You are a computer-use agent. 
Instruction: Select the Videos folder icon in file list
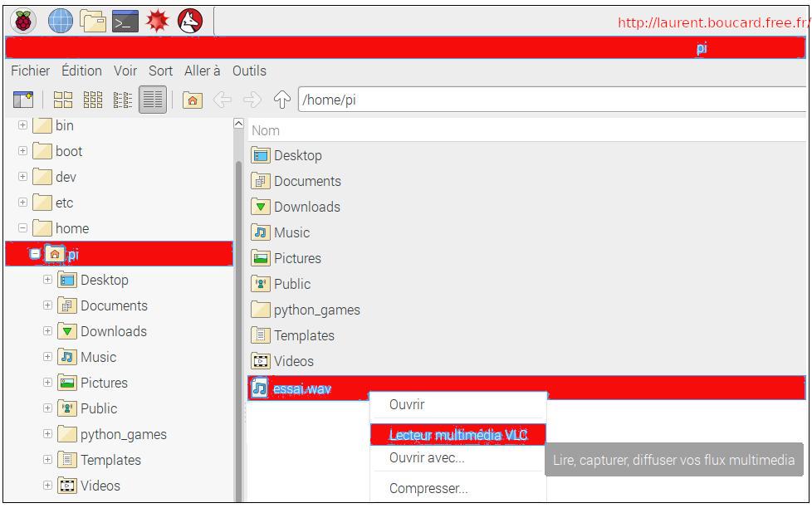point(261,361)
